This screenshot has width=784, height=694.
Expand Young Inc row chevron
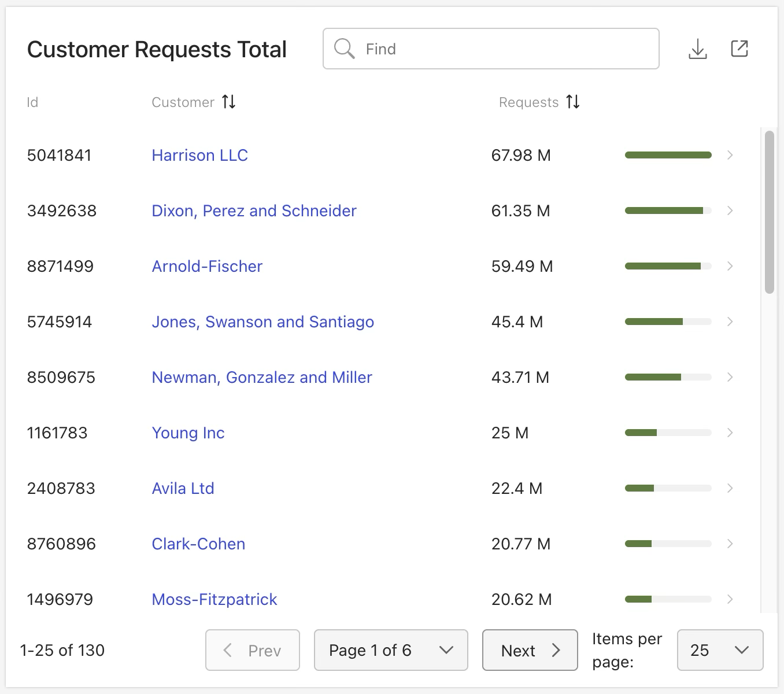point(730,433)
